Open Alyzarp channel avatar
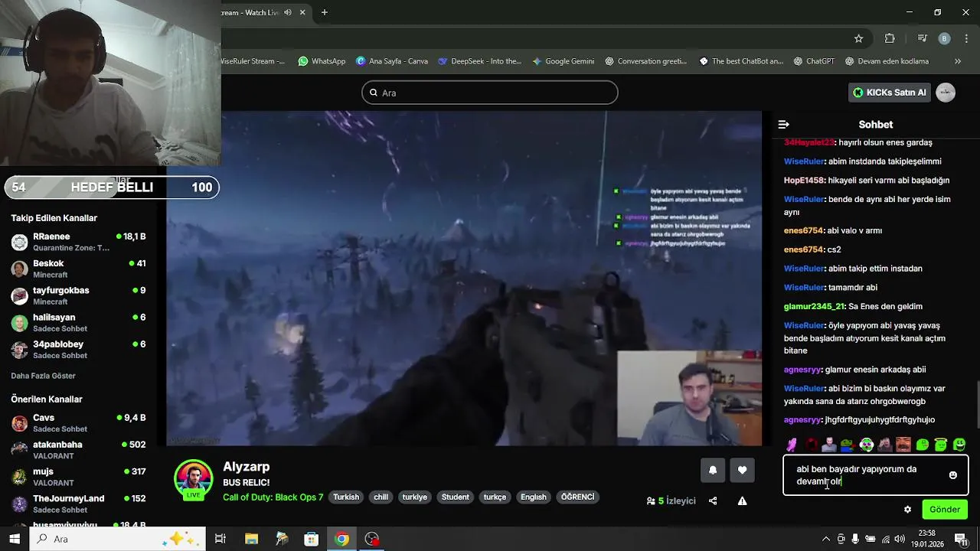The image size is (980, 551). click(x=194, y=480)
